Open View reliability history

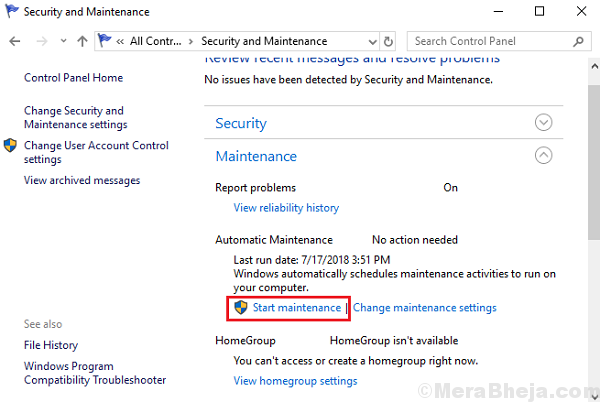pyautogui.click(x=286, y=208)
